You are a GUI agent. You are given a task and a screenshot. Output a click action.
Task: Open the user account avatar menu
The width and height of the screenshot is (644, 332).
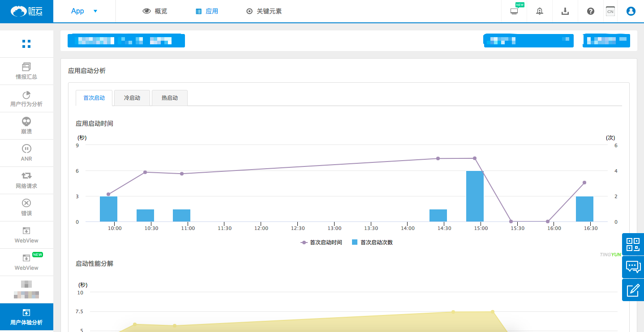point(631,11)
